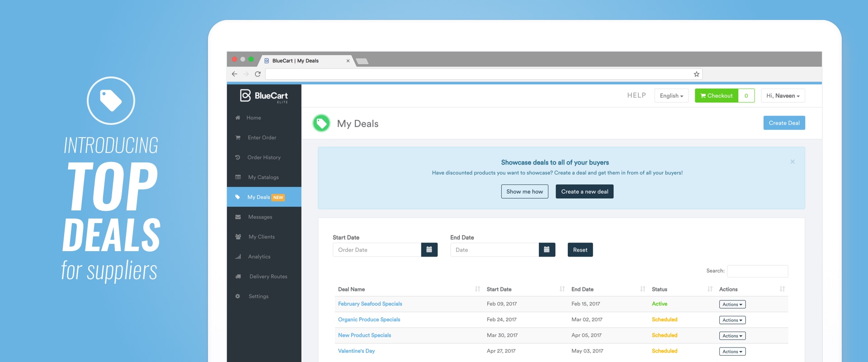Focus the Start Date Order Date field
This screenshot has width=868, height=362.
(377, 250)
